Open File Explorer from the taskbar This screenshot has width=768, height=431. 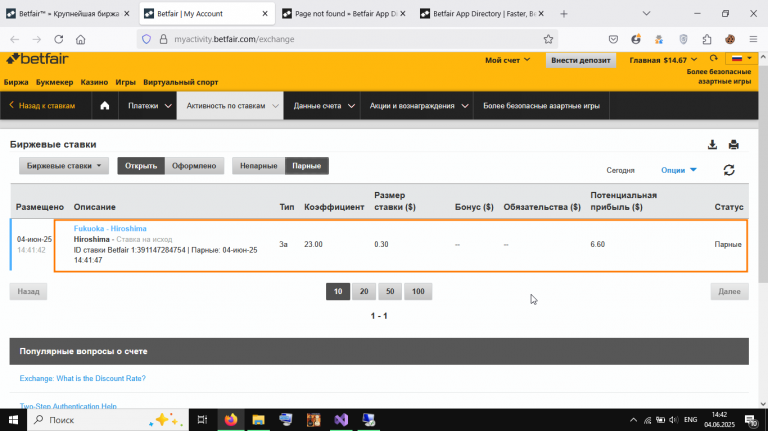[258, 420]
